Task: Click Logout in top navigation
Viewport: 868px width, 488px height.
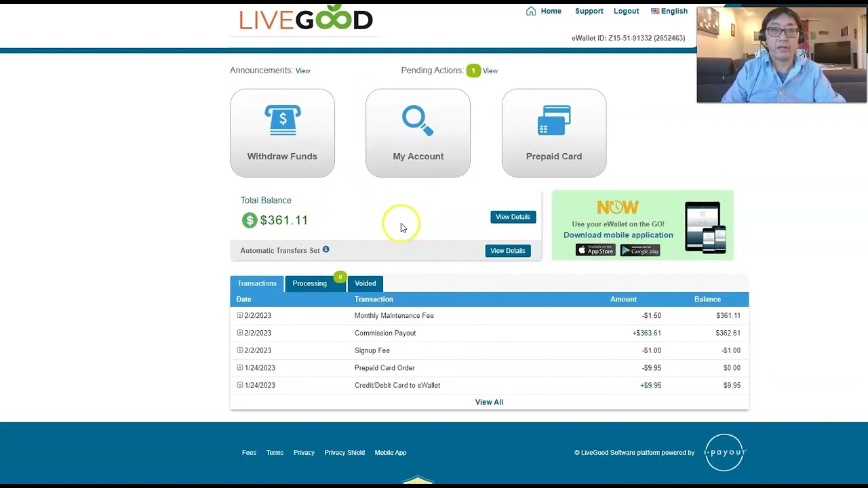Action: pyautogui.click(x=627, y=11)
